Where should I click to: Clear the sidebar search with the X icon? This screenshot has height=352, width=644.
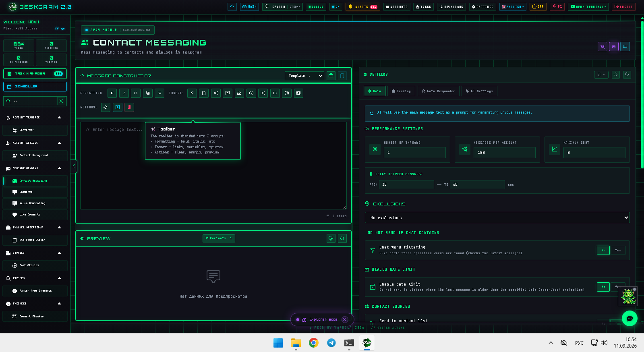click(x=61, y=101)
